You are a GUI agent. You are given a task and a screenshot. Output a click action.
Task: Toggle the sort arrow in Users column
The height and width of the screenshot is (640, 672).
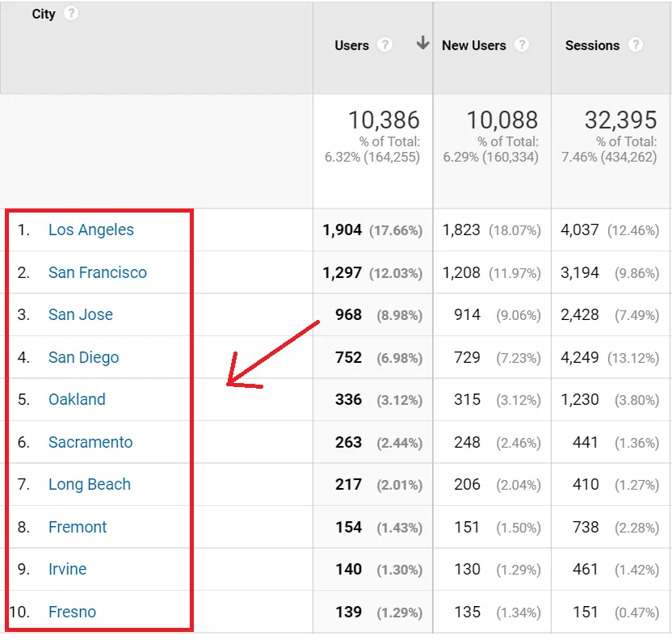coord(422,44)
